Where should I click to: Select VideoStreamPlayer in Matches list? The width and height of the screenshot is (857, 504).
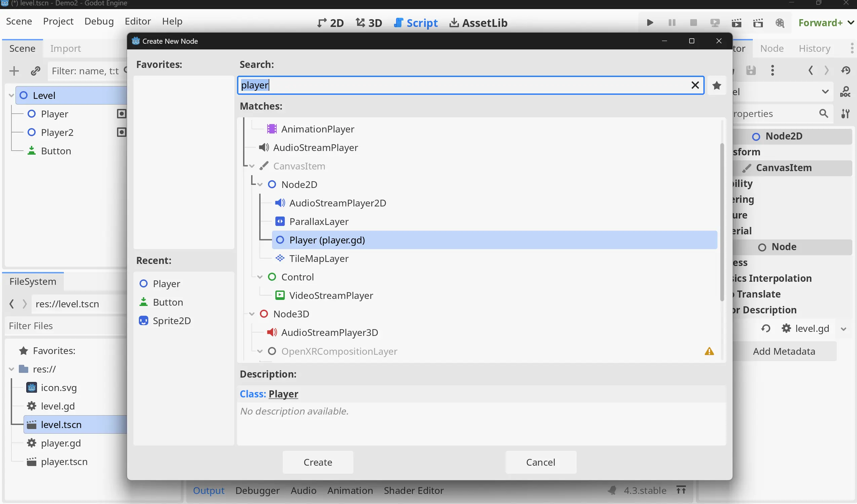[x=331, y=295]
